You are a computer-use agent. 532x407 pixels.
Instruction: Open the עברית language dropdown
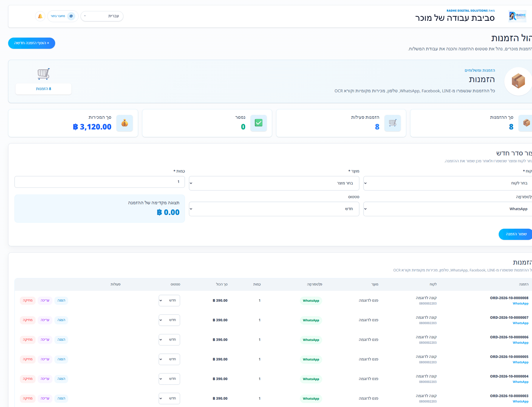(x=102, y=16)
